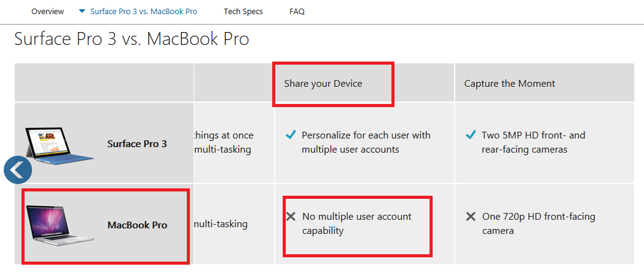Click X mark beside No multiple user account
Image resolution: width=644 pixels, height=277 pixels.
[x=291, y=216]
